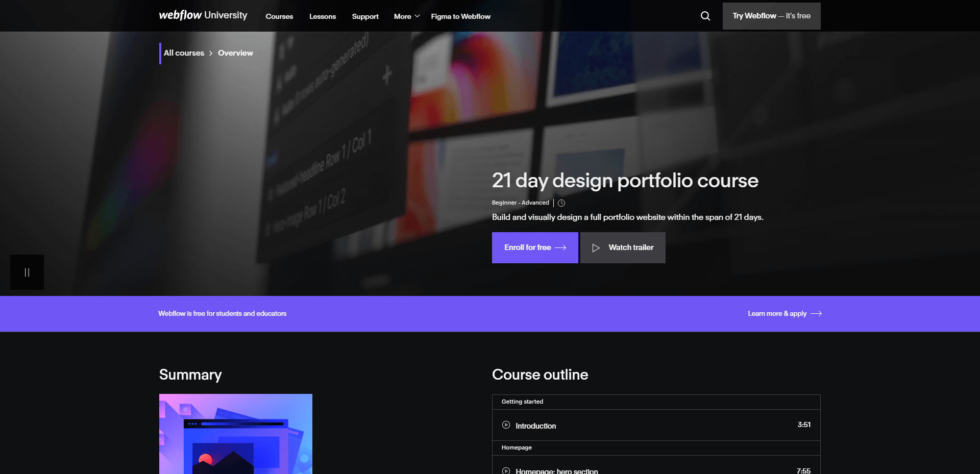Click the 21 day design portfolio course title
The width and height of the screenshot is (980, 474).
click(x=625, y=180)
